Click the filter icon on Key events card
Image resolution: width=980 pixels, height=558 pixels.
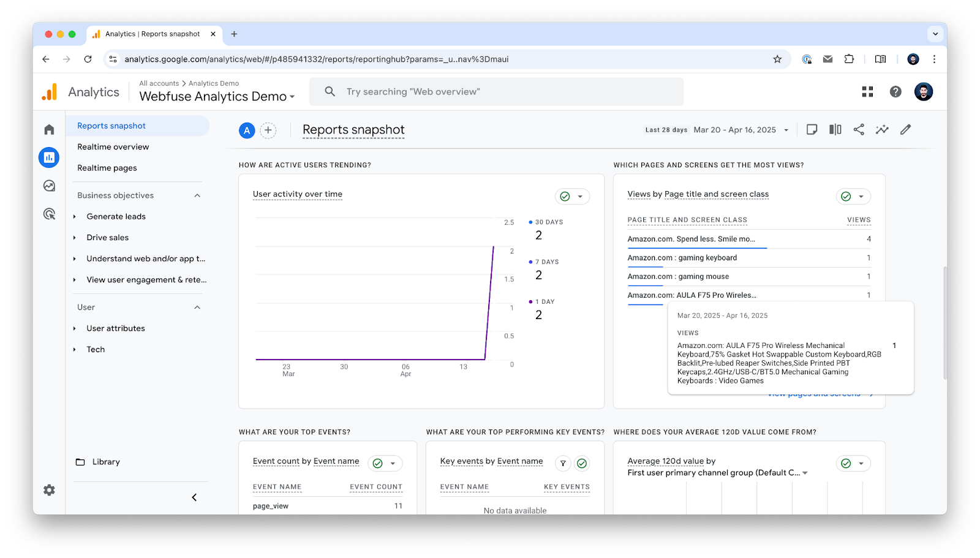tap(562, 464)
